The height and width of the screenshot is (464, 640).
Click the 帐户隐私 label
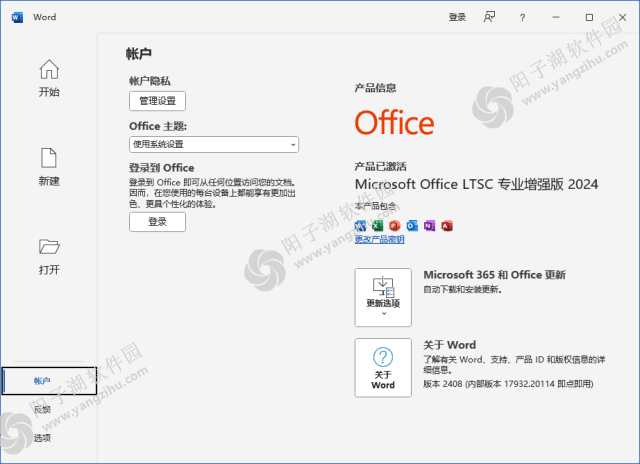[150, 81]
